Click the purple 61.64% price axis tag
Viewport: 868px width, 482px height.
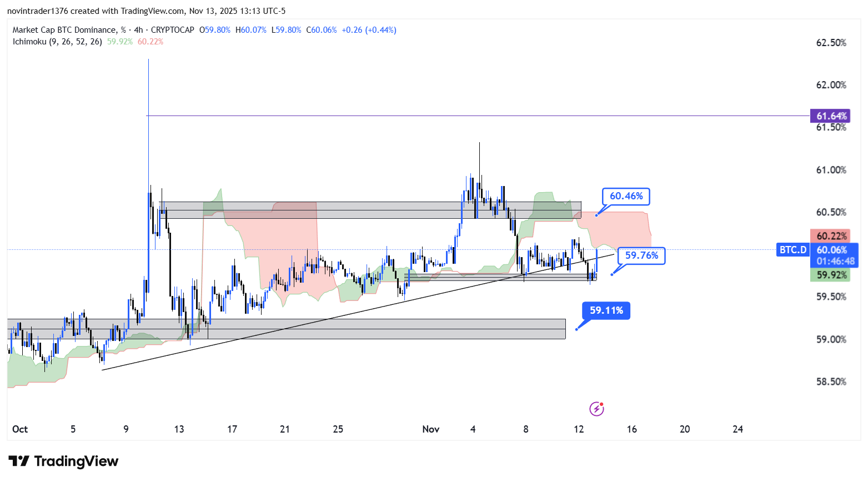(x=830, y=116)
